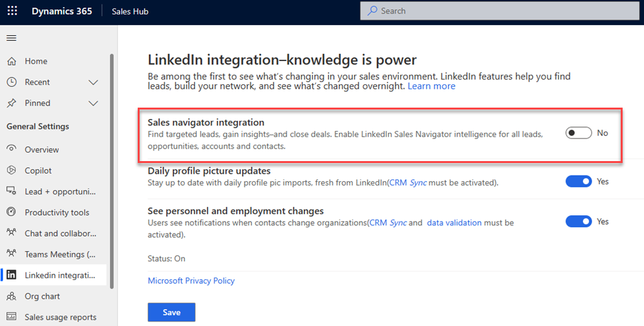
Task: Click Dynamics 365 header title
Action: 62,11
